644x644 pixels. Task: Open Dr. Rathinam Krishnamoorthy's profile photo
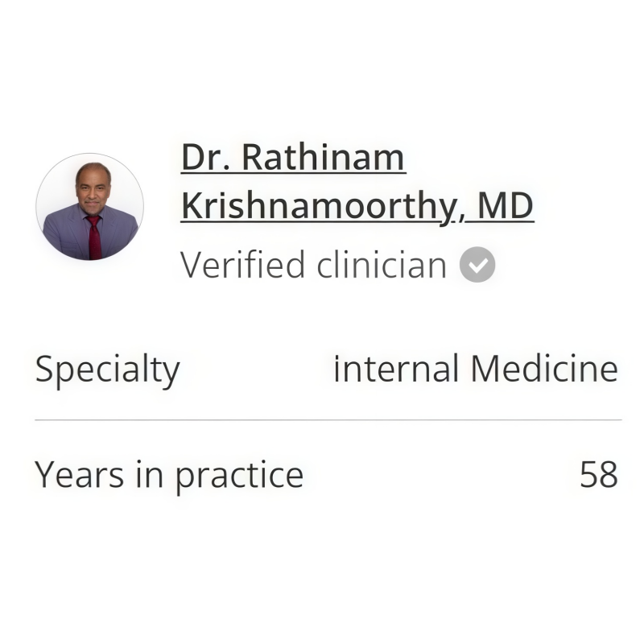point(89,207)
